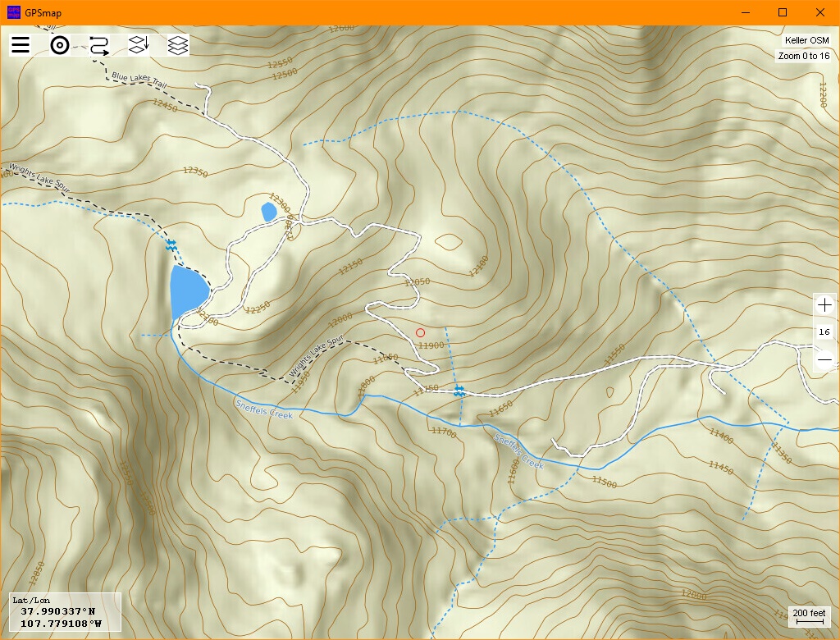This screenshot has width=840, height=640.
Task: Open the map layers panel
Action: click(176, 44)
